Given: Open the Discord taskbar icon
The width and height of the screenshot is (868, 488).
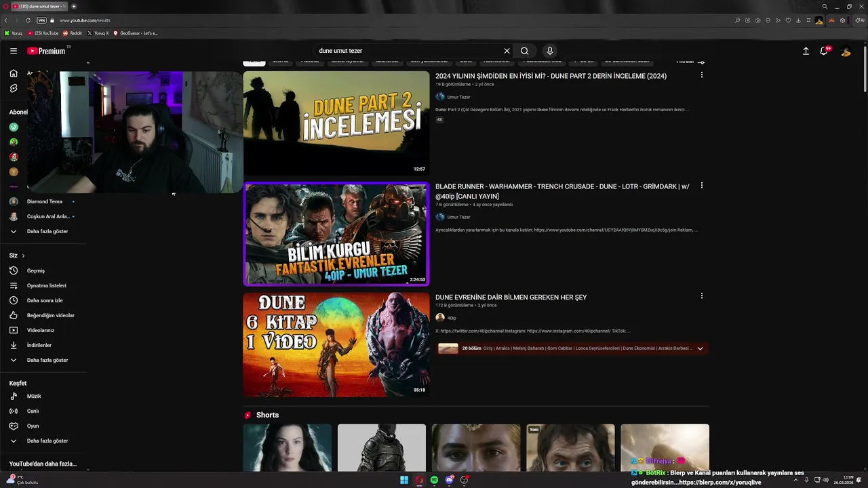Looking at the screenshot, I should click(449, 480).
